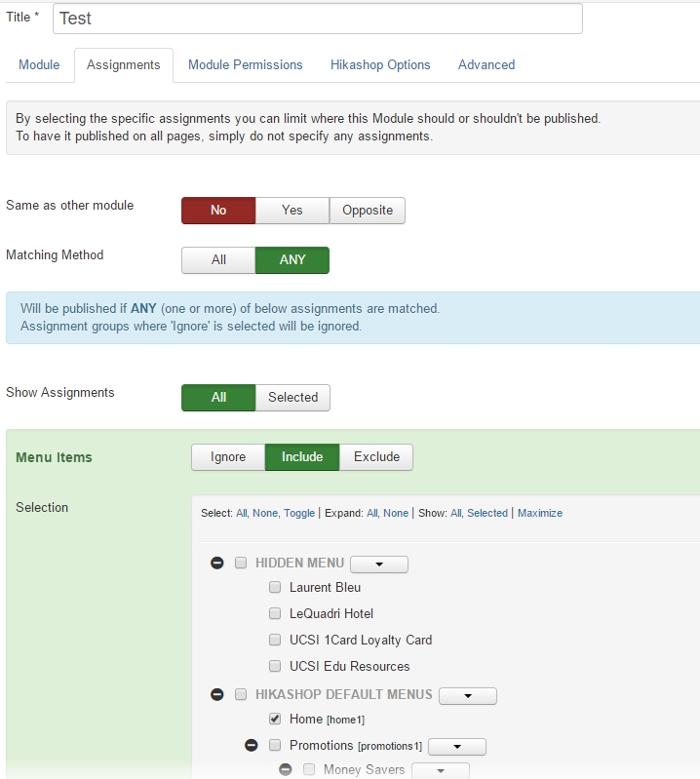The image size is (700, 779).
Task: Set Menu Items assignment to Exclude
Action: 376,457
